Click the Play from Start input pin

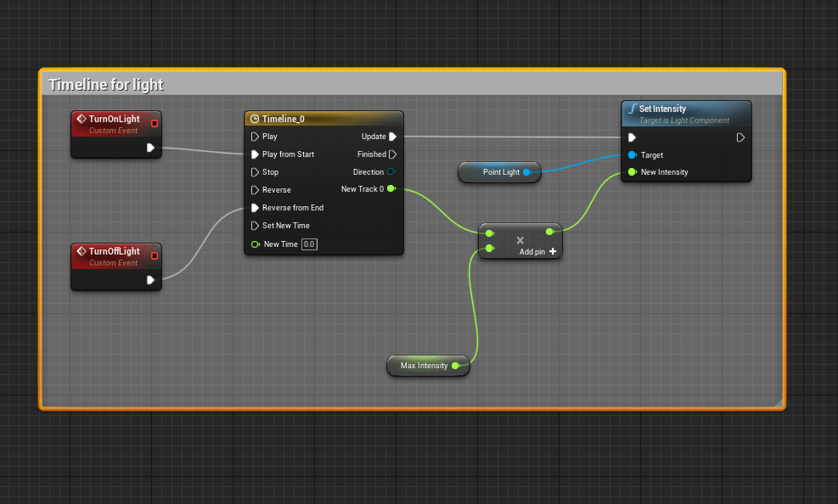click(255, 154)
